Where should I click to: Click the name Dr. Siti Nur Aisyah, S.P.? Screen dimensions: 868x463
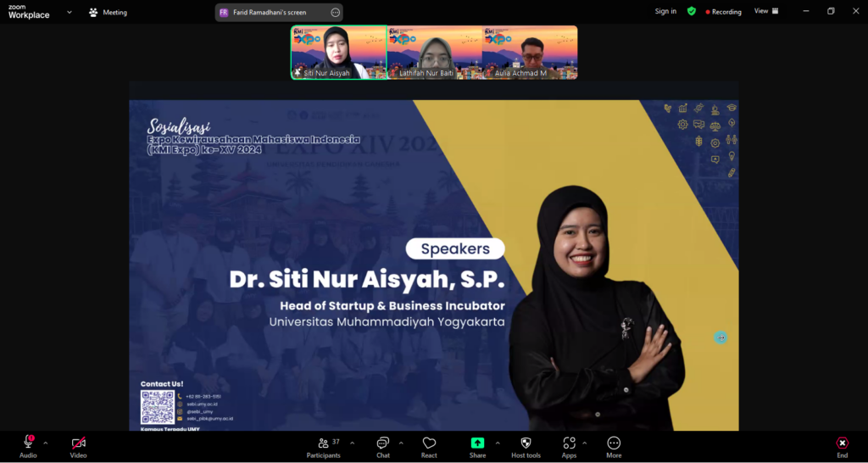[x=367, y=280]
